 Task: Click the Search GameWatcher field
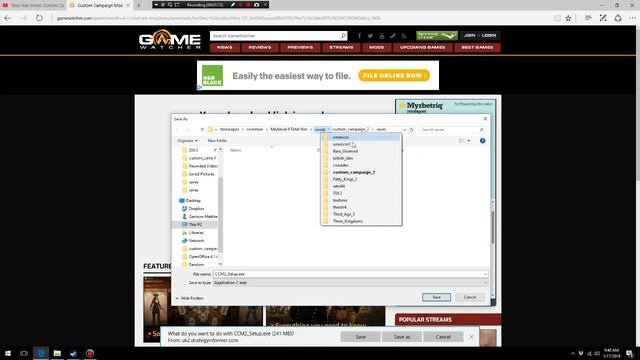click(275, 36)
